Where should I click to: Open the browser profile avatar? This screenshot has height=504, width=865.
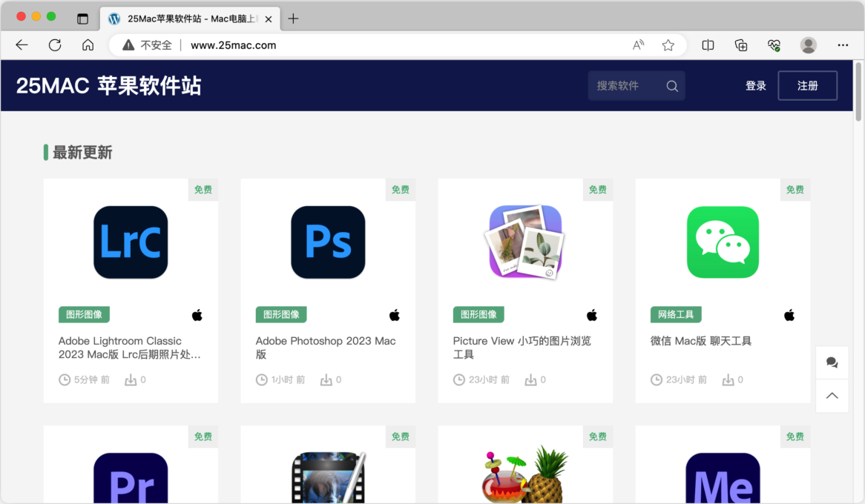point(808,45)
